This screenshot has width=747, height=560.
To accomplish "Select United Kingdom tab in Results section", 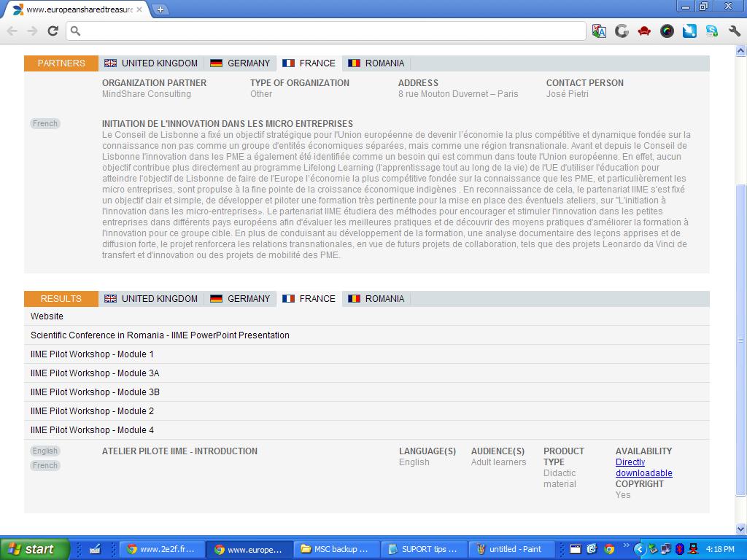I will coord(151,299).
